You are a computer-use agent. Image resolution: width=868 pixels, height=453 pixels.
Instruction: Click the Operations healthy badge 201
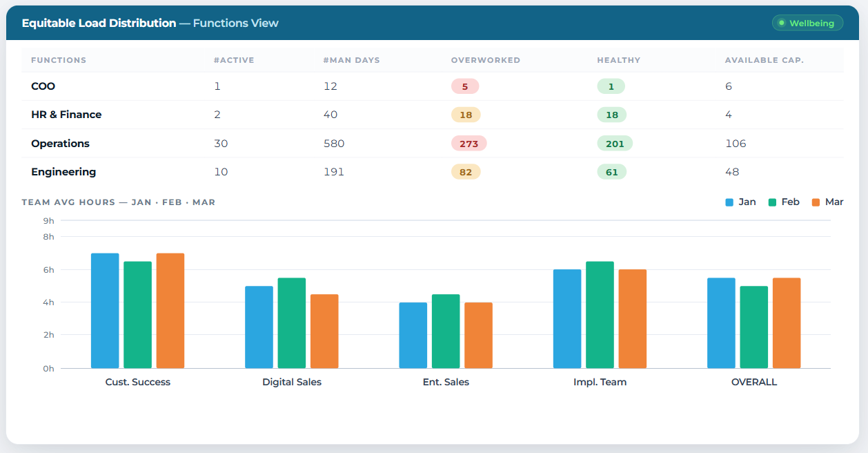[615, 144]
